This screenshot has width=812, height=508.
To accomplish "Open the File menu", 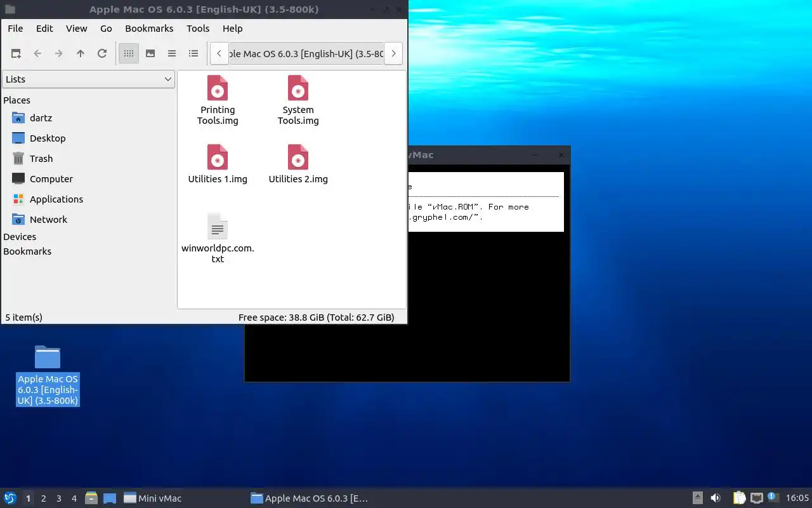I will click(x=15, y=29).
